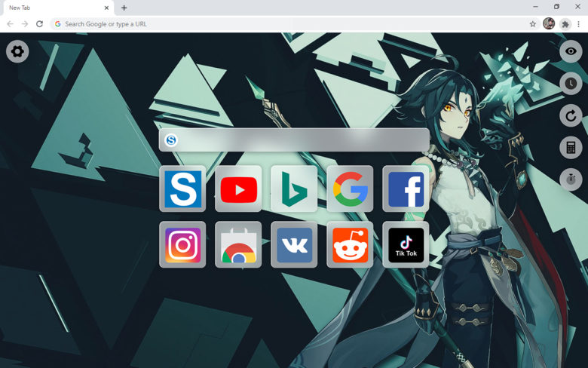Open the Instagram shortcut tile

click(182, 244)
